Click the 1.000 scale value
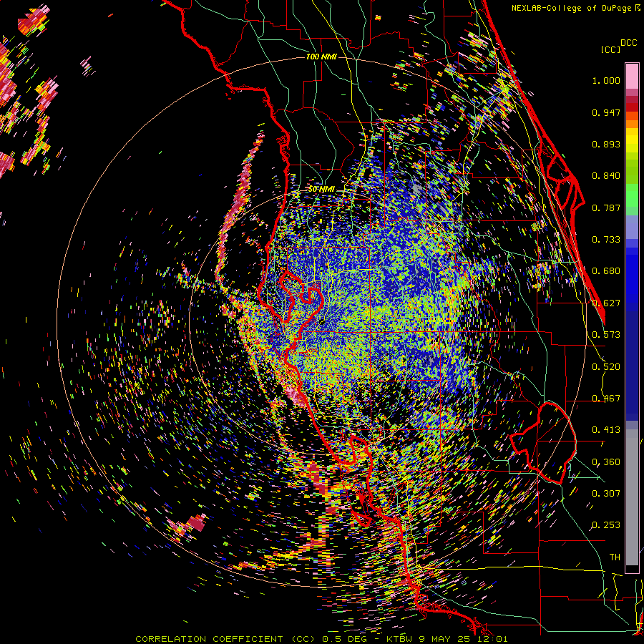This screenshot has height=644, width=644. 606,80
